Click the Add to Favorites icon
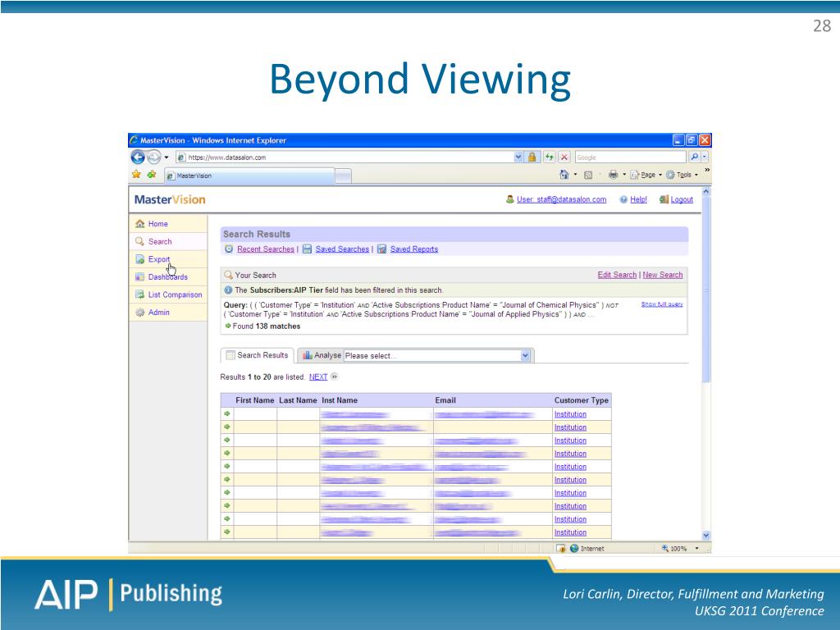840x630 pixels. (152, 175)
